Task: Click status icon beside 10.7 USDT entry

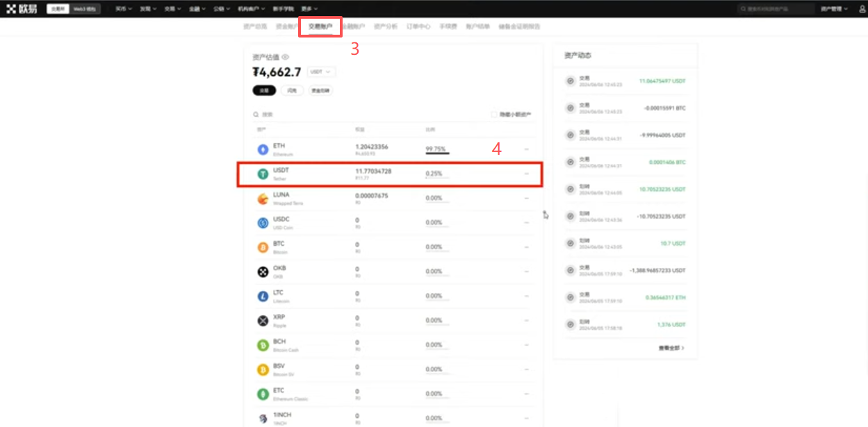Action: point(571,243)
